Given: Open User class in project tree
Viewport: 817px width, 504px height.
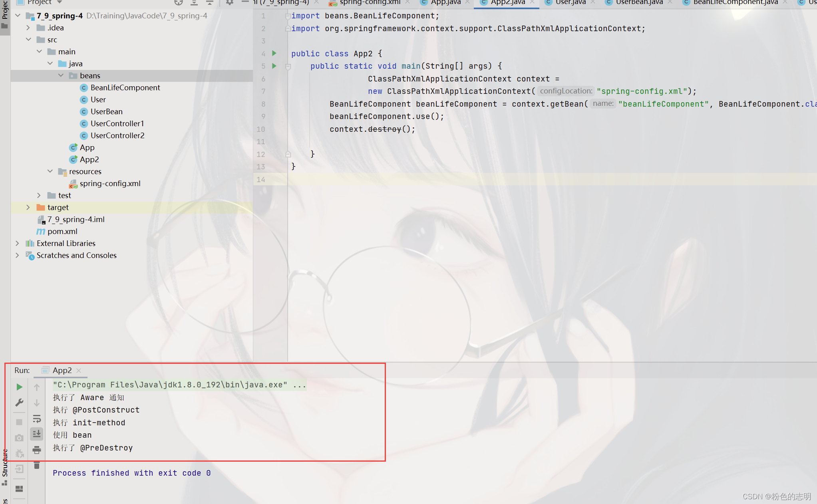Looking at the screenshot, I should pos(98,99).
